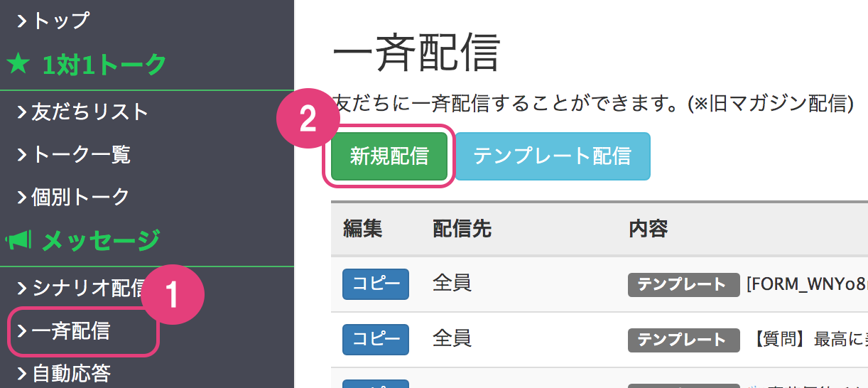
Task: Click the 編集 column header
Action: (x=362, y=228)
